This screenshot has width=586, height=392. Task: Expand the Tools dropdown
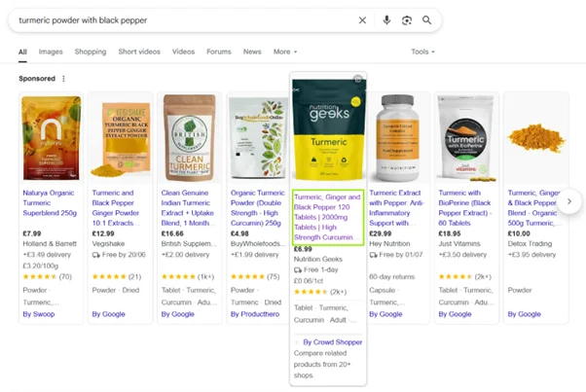coord(422,52)
